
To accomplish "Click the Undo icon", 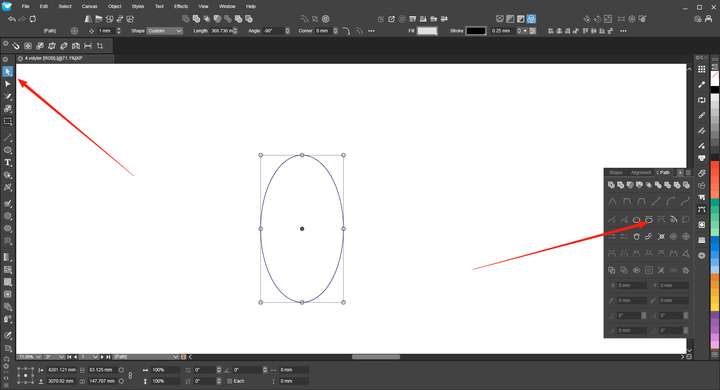I will 12,19.
